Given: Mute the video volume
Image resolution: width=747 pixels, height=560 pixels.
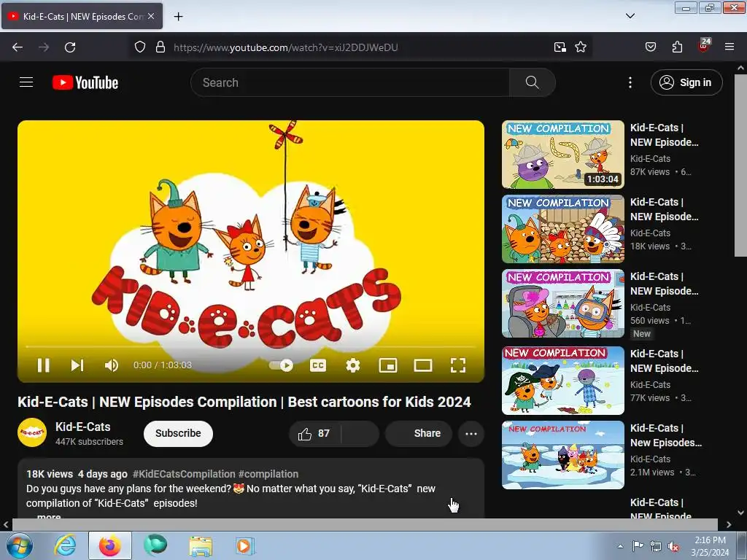Looking at the screenshot, I should tap(112, 365).
